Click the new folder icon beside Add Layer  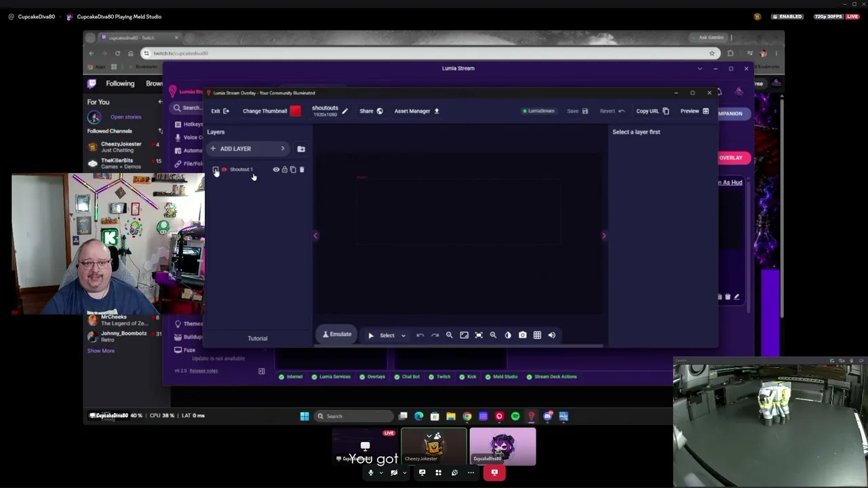point(301,149)
